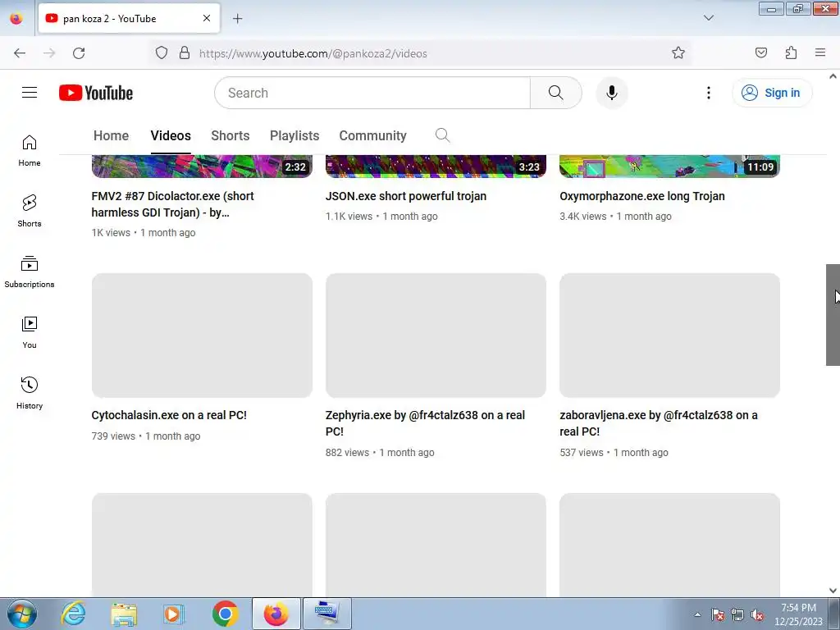
Task: Open the tracking protection shield icon
Action: (x=162, y=53)
